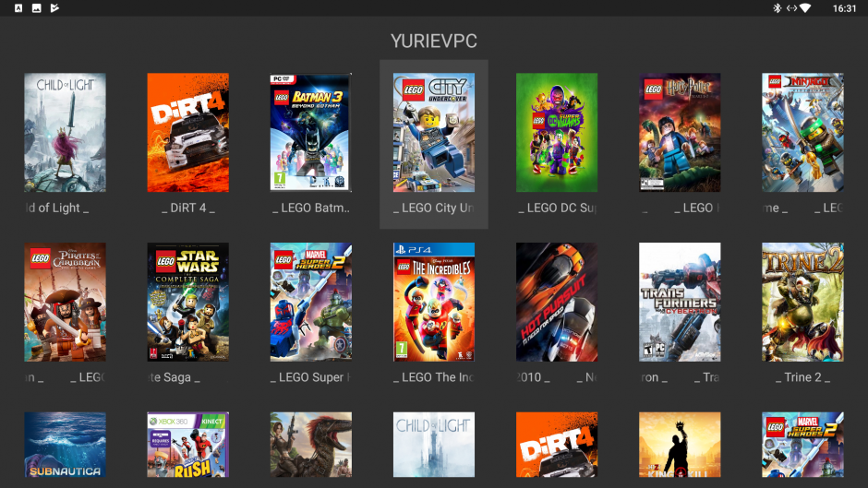This screenshot has height=488, width=868.
Task: Click the '_ DiRT 4 _' title label
Action: point(187,208)
